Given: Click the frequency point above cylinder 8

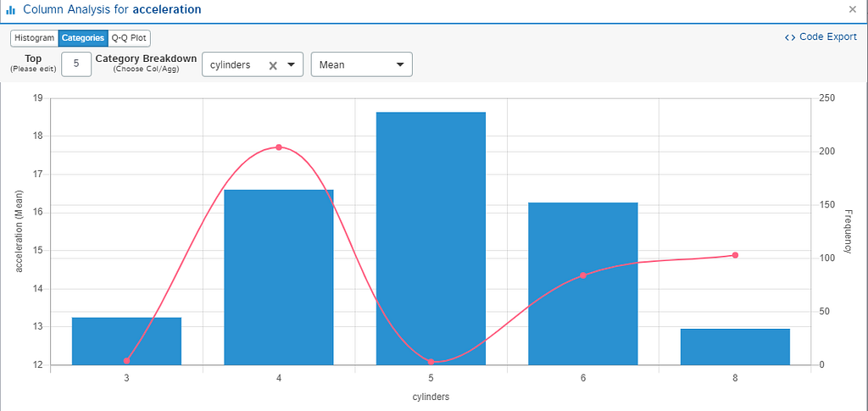Looking at the screenshot, I should 735,255.
